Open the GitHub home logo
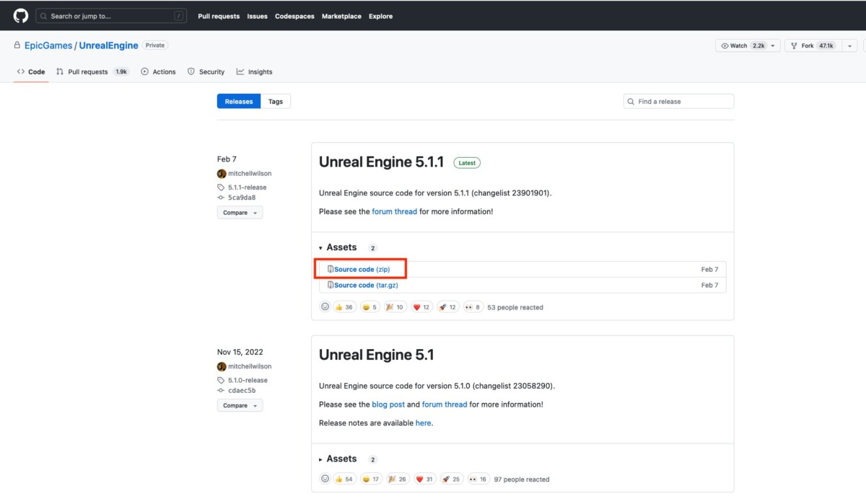This screenshot has width=866, height=504. pos(21,16)
